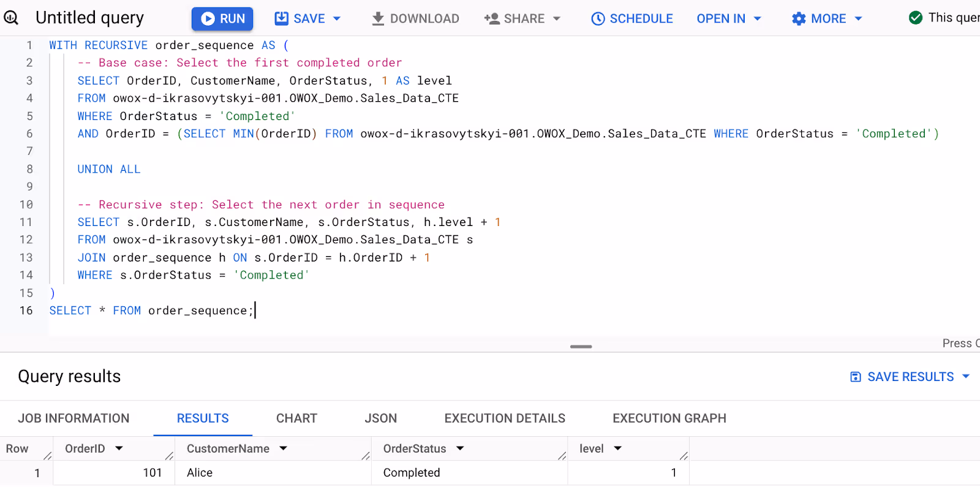Expand the SAVE RESULTS dropdown arrow
The image size is (980, 487).
(x=966, y=376)
